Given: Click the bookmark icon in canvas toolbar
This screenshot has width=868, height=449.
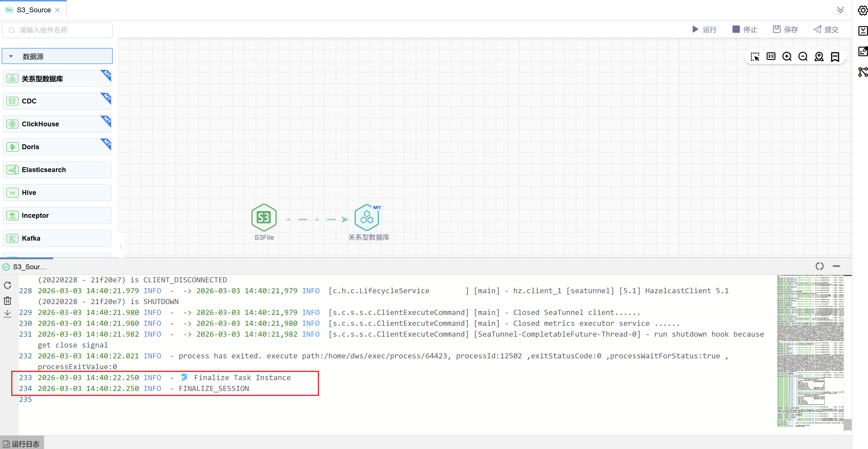Looking at the screenshot, I should point(835,57).
